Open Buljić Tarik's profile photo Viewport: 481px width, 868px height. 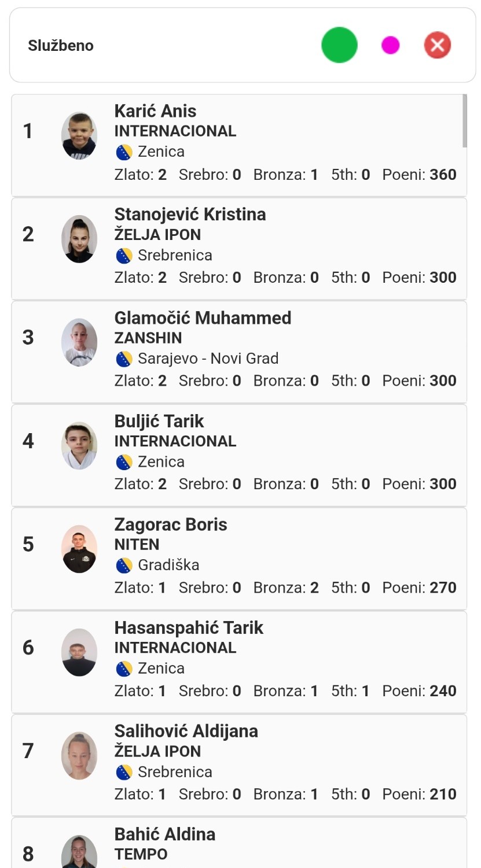click(79, 445)
